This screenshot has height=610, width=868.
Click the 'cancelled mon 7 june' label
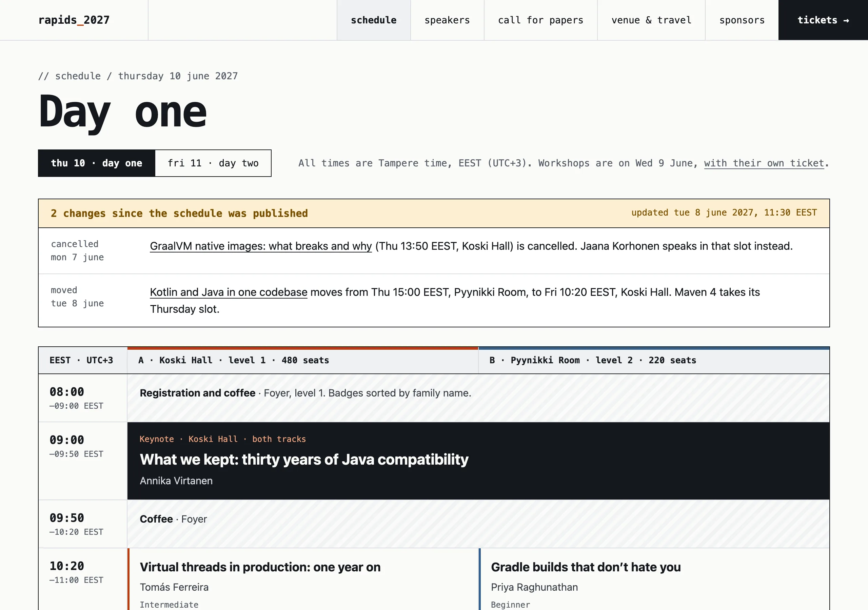[x=78, y=250]
